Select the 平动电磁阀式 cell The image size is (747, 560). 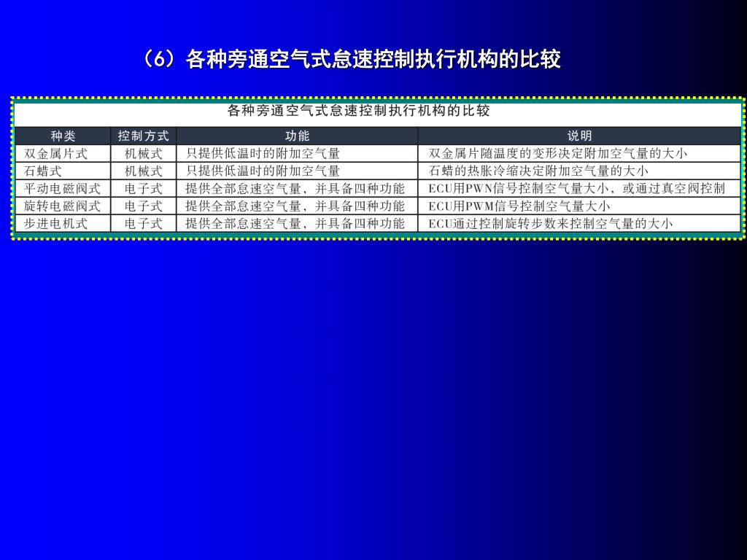[x=63, y=188]
